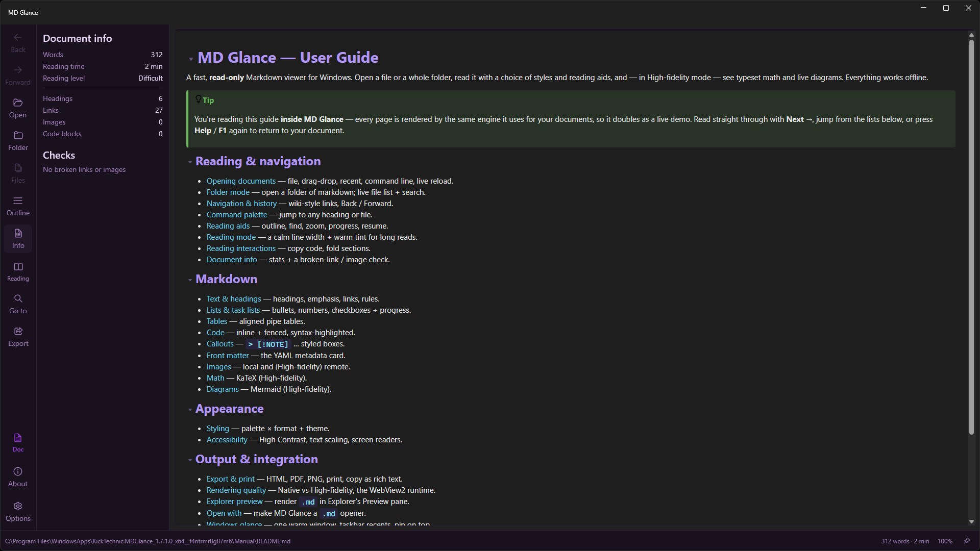The width and height of the screenshot is (980, 551).
Task: Click the Words count row in Document info
Action: (103, 55)
